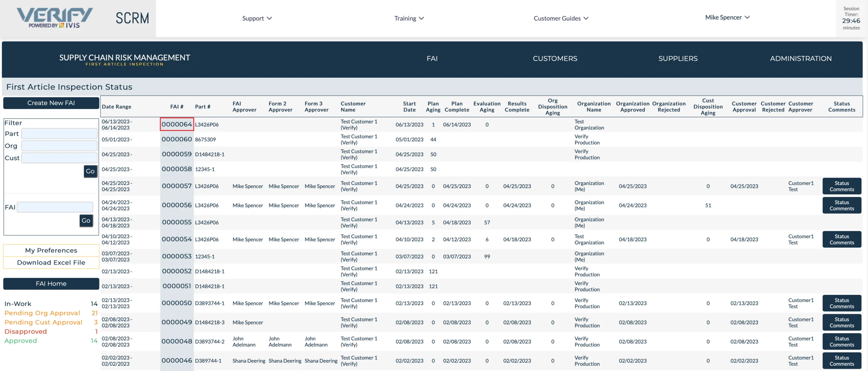
Task: Select the FAI navigation tab
Action: [x=432, y=59]
